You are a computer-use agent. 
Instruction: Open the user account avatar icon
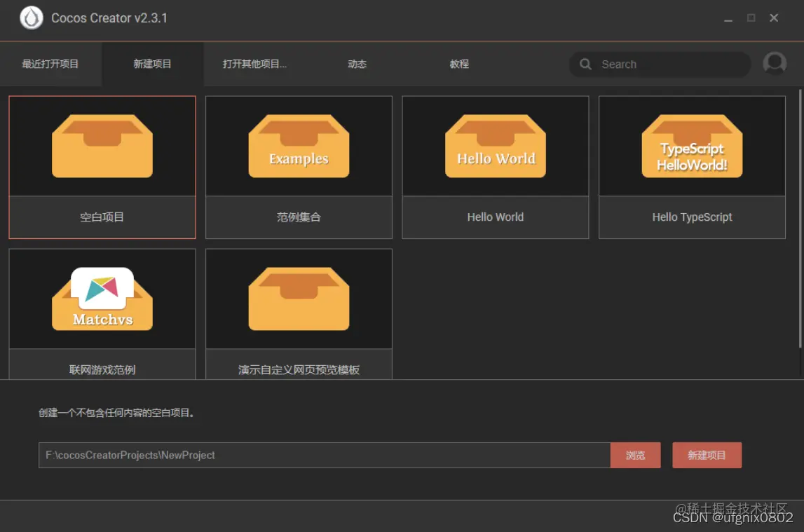coord(775,64)
